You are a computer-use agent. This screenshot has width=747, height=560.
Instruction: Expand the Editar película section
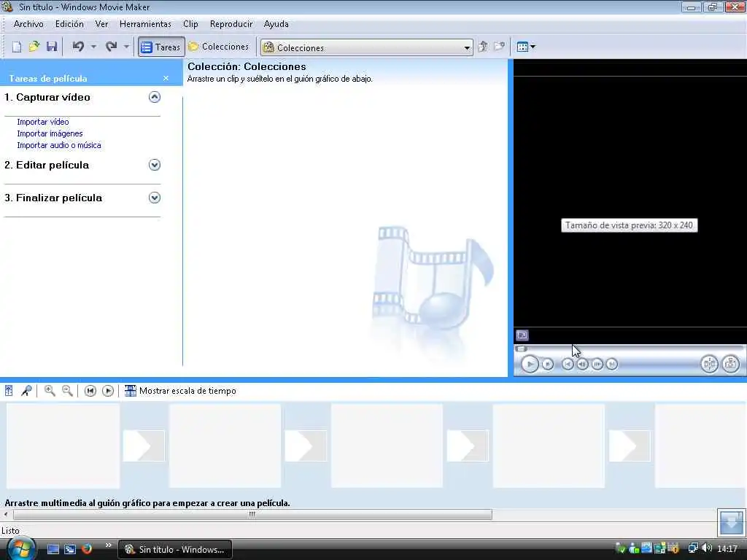point(155,165)
